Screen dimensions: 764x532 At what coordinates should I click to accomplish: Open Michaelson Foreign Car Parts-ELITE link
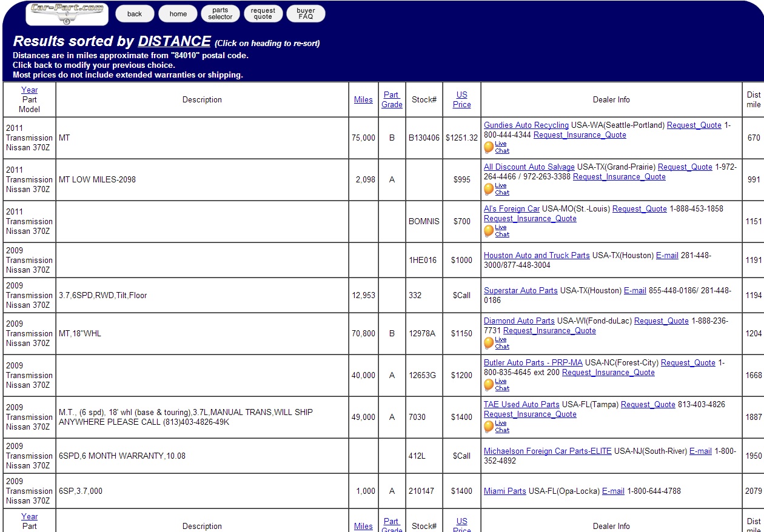point(548,451)
